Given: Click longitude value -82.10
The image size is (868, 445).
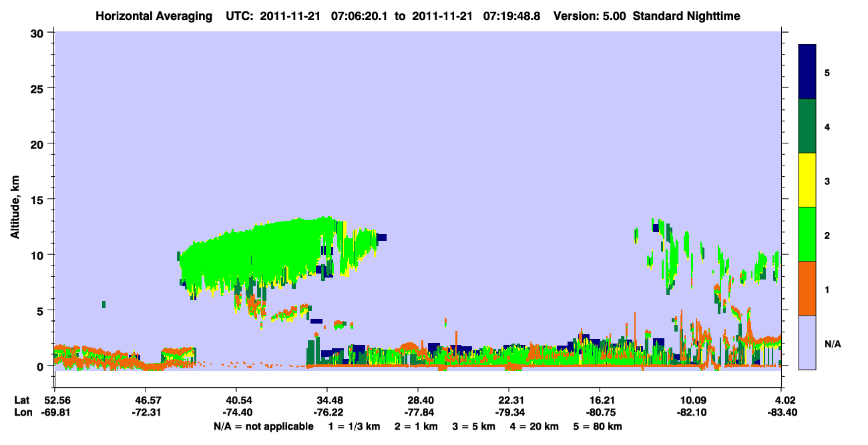Looking at the screenshot, I should 690,412.
